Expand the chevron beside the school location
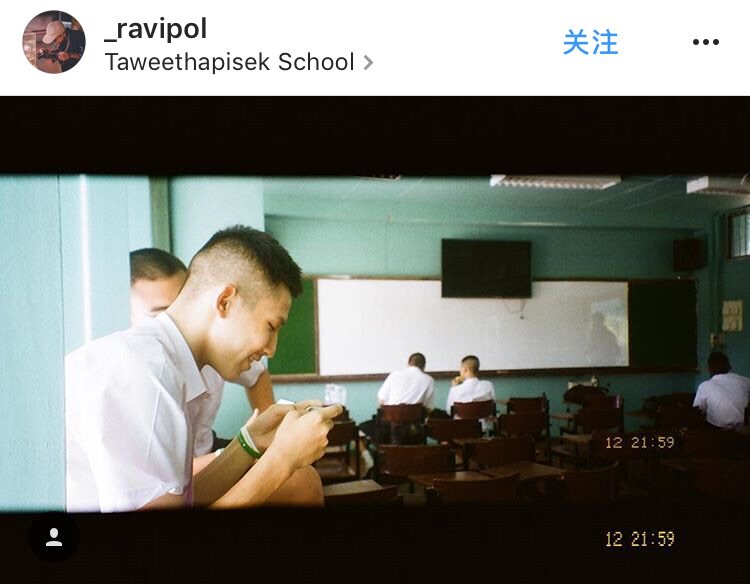750x584 pixels. tap(368, 63)
